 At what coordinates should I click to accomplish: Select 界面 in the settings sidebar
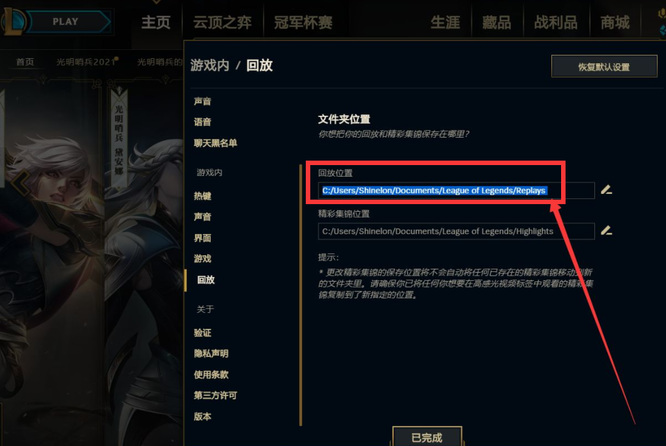coord(203,238)
